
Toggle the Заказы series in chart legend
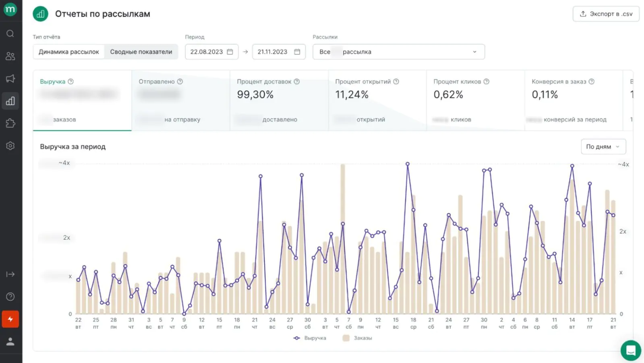click(358, 338)
